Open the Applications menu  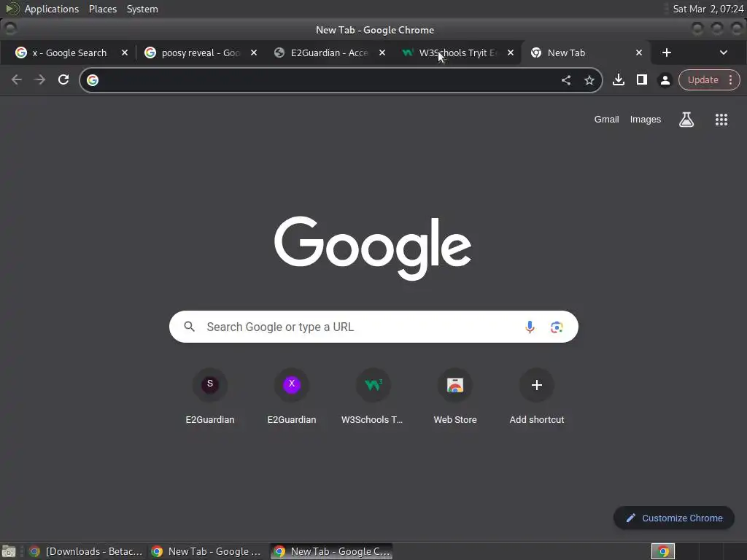tap(52, 9)
